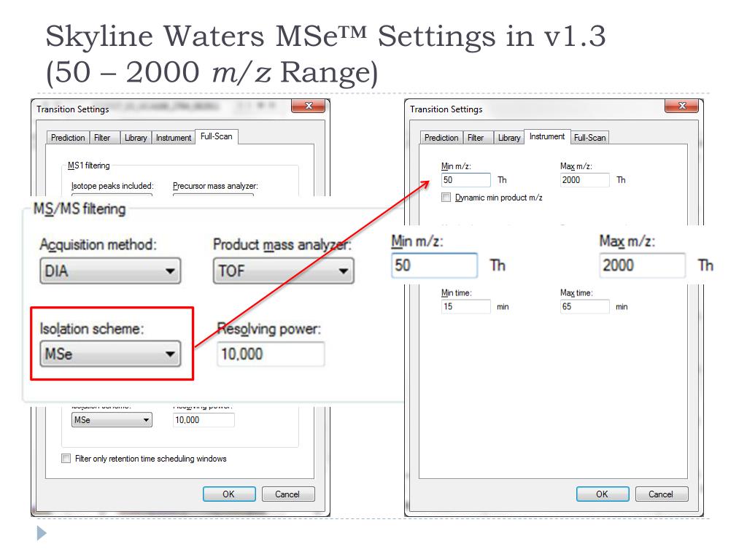This screenshot has height=560, width=747.
Task: Select the enlarged 'Isolation scheme:' label
Action: coord(92,329)
